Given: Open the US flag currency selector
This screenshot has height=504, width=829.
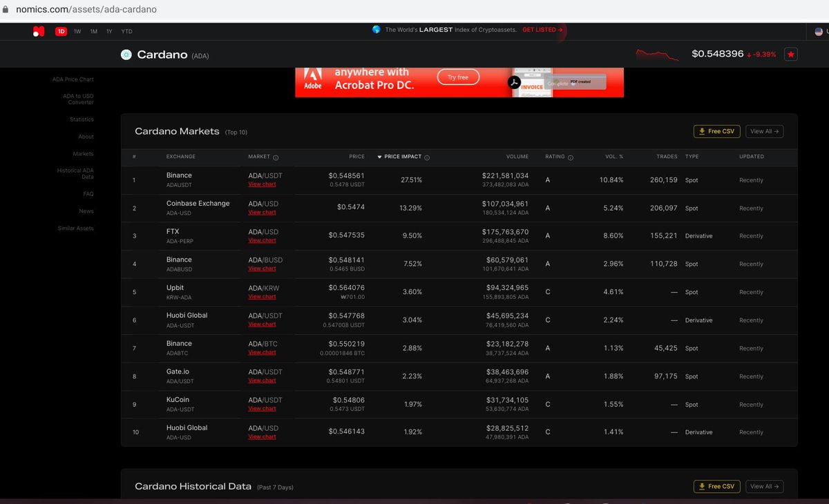Looking at the screenshot, I should 819,31.
